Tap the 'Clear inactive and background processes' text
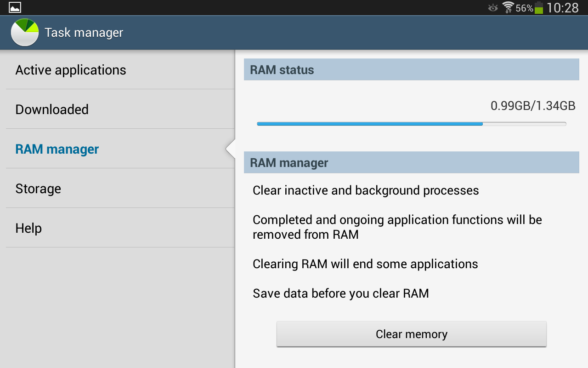 click(366, 190)
